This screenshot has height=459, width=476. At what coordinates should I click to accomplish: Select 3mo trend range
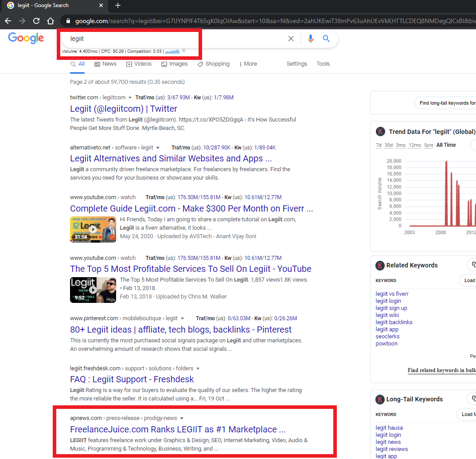[401, 145]
